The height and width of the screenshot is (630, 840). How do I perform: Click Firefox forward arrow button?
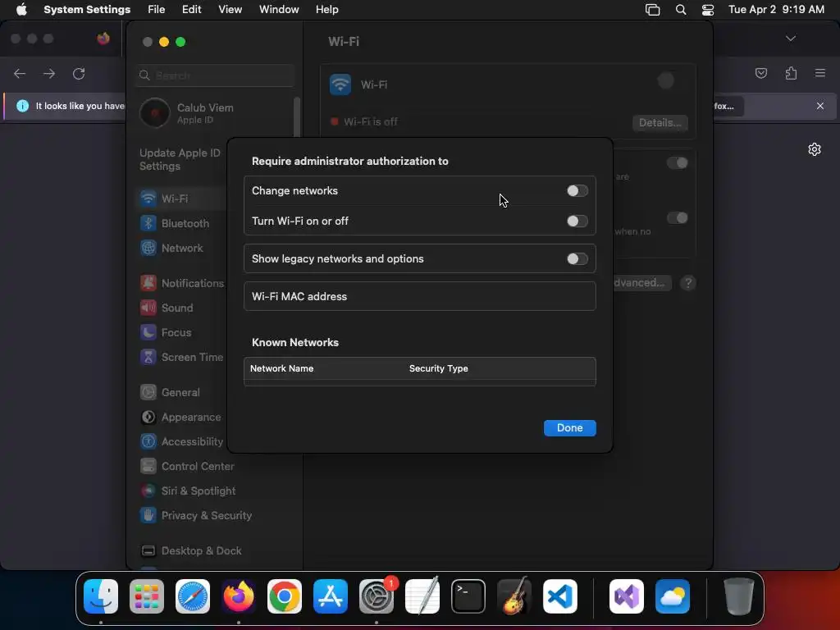pyautogui.click(x=49, y=73)
